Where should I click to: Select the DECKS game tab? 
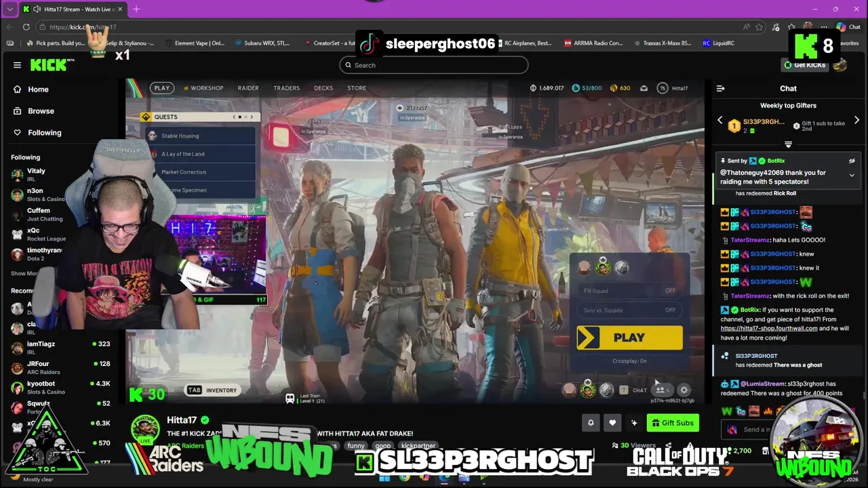[x=323, y=88]
